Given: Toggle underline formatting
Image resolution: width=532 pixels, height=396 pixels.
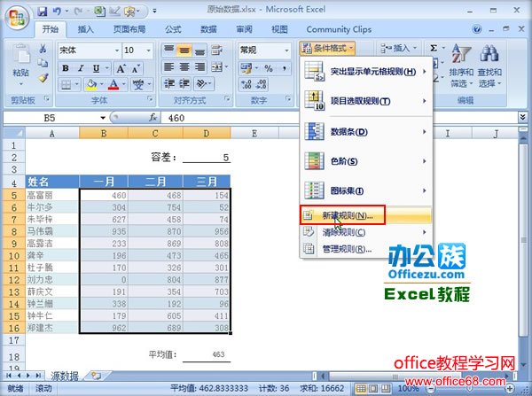Looking at the screenshot, I should coord(97,68).
